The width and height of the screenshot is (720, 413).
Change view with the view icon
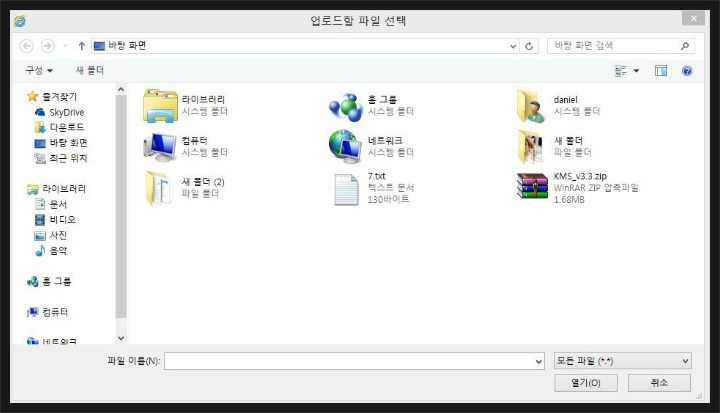pyautogui.click(x=621, y=71)
